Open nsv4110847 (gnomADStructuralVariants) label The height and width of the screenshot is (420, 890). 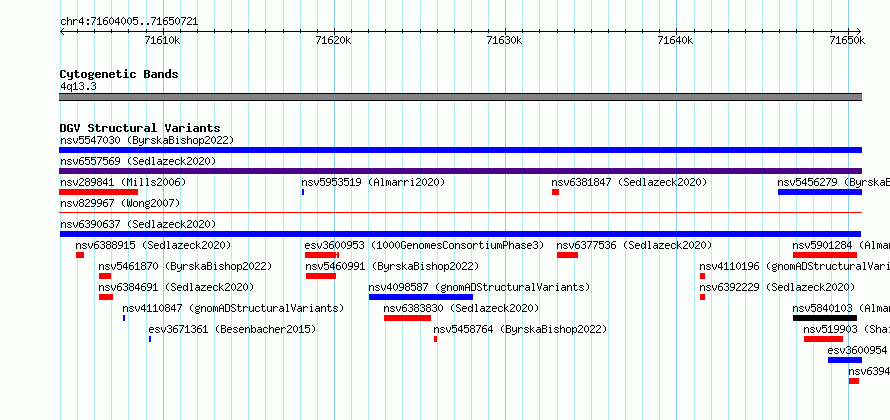(x=233, y=308)
